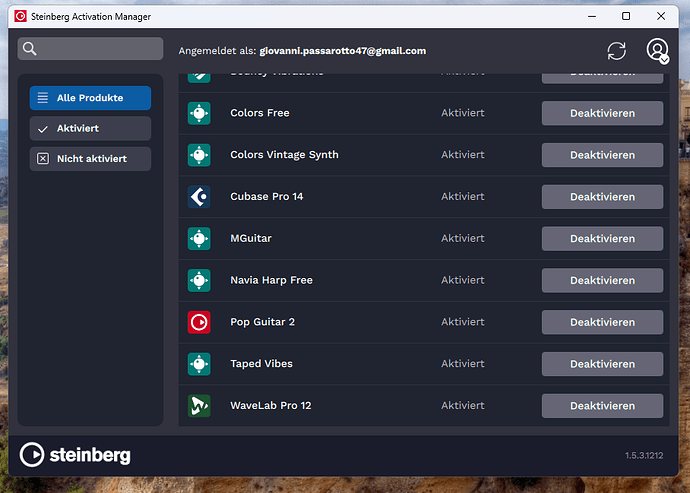Select the Colors Free product name
The width and height of the screenshot is (690, 493).
click(x=260, y=113)
